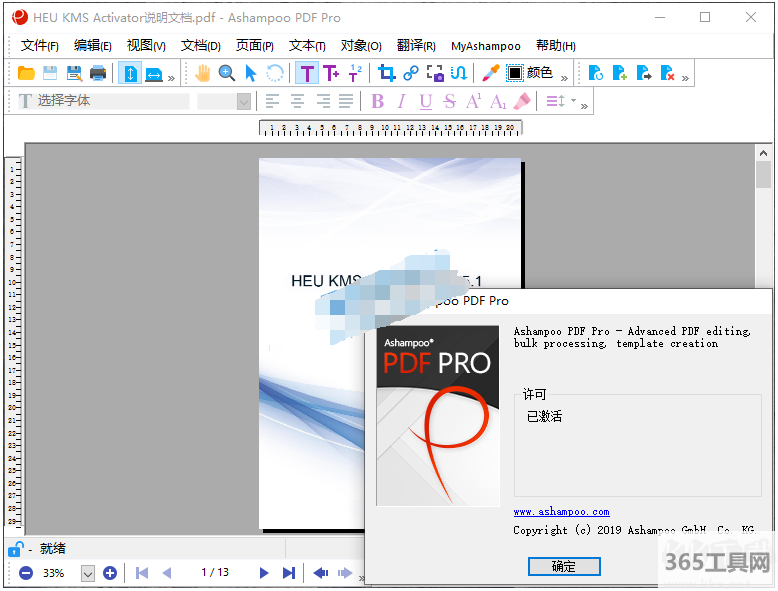Click the black color swatch
The width and height of the screenshot is (778, 591).
[x=514, y=73]
